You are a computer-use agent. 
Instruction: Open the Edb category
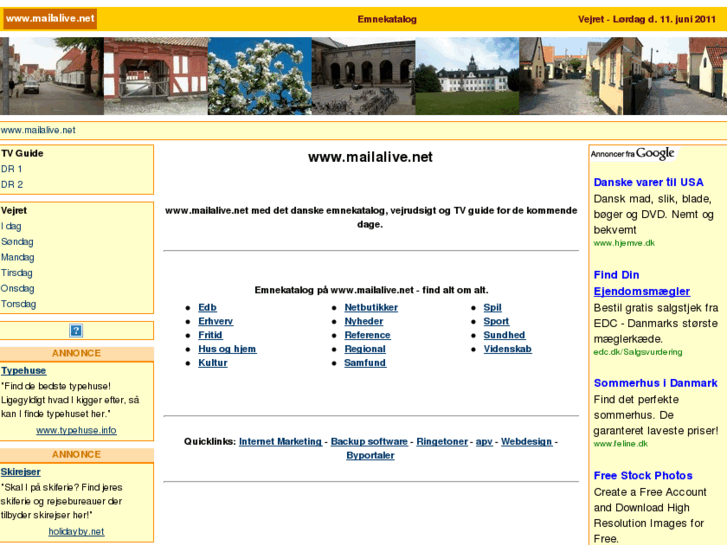tap(207, 308)
